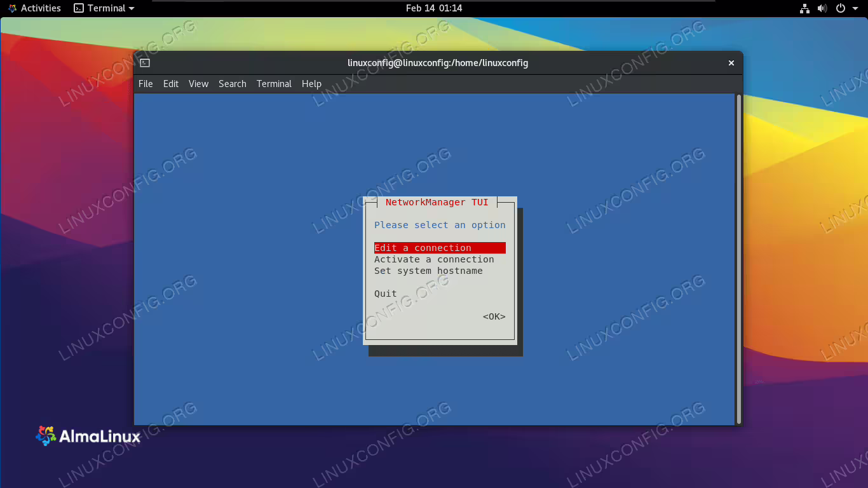Open the View menu

[198, 84]
